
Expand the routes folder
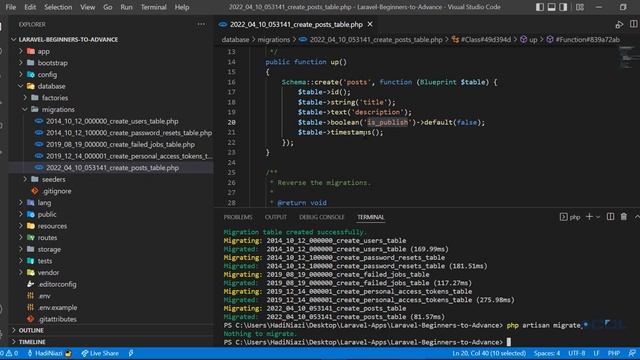[x=21, y=238]
